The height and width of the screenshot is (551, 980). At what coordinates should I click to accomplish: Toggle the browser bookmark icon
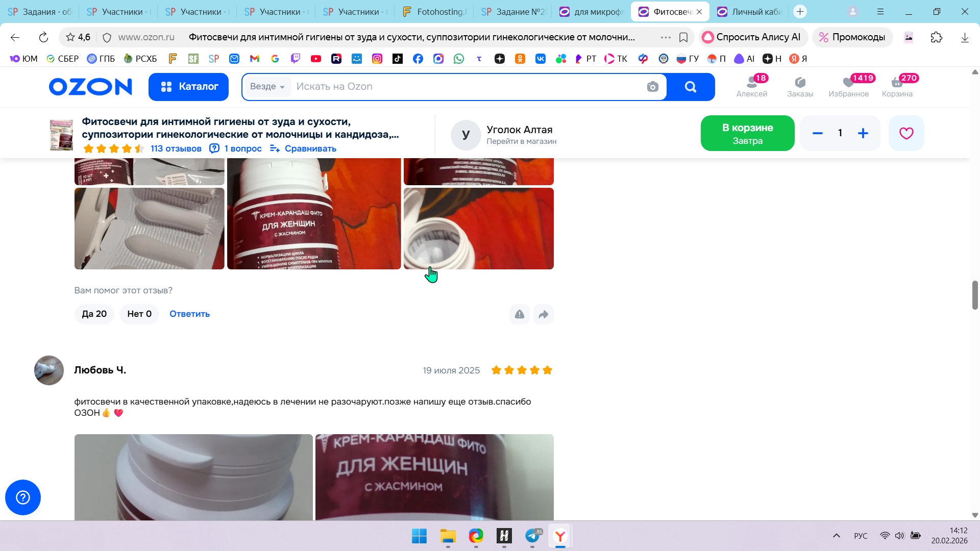683,37
